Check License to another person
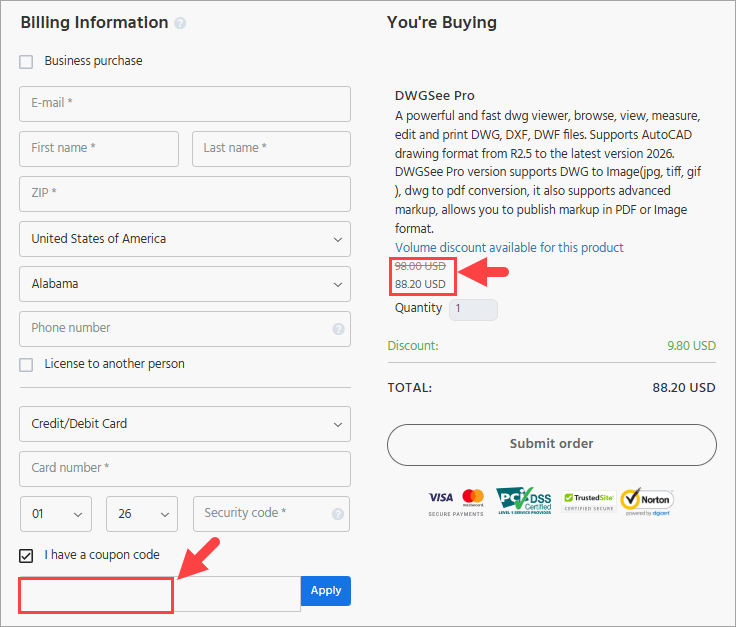The width and height of the screenshot is (736, 627). click(x=26, y=365)
